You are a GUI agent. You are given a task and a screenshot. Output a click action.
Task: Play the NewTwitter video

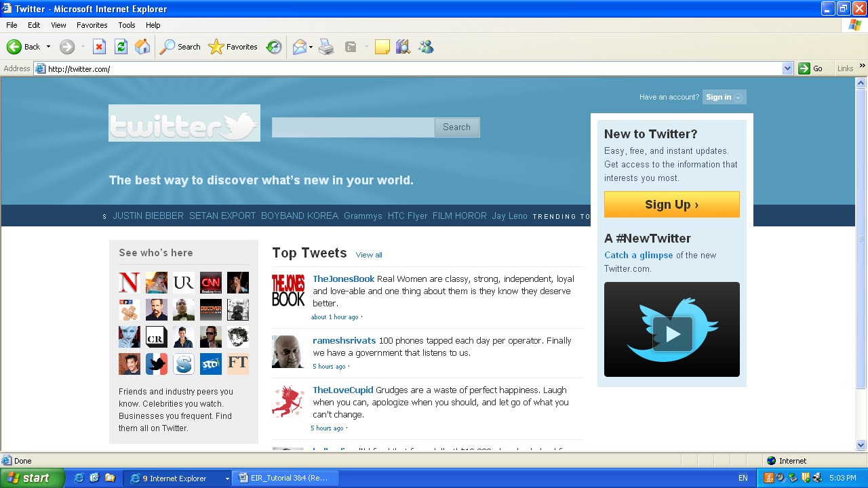click(672, 333)
